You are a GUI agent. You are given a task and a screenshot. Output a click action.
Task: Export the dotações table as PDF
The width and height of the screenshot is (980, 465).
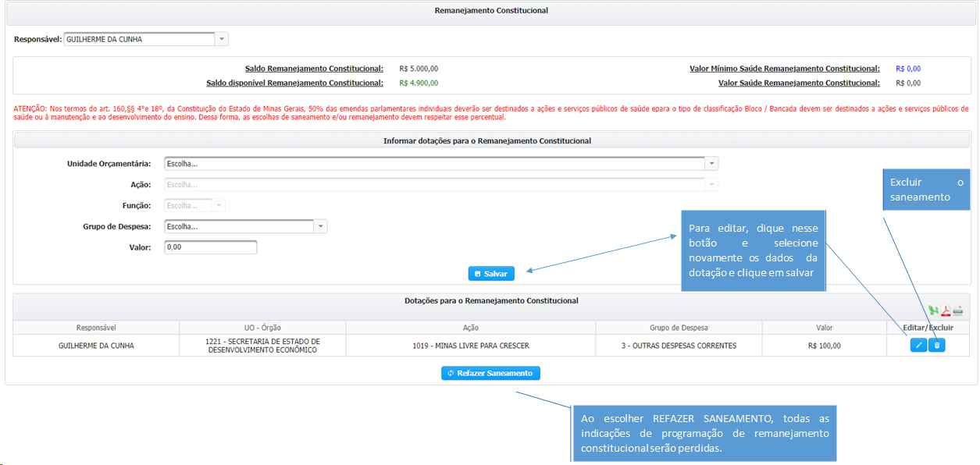tap(946, 310)
